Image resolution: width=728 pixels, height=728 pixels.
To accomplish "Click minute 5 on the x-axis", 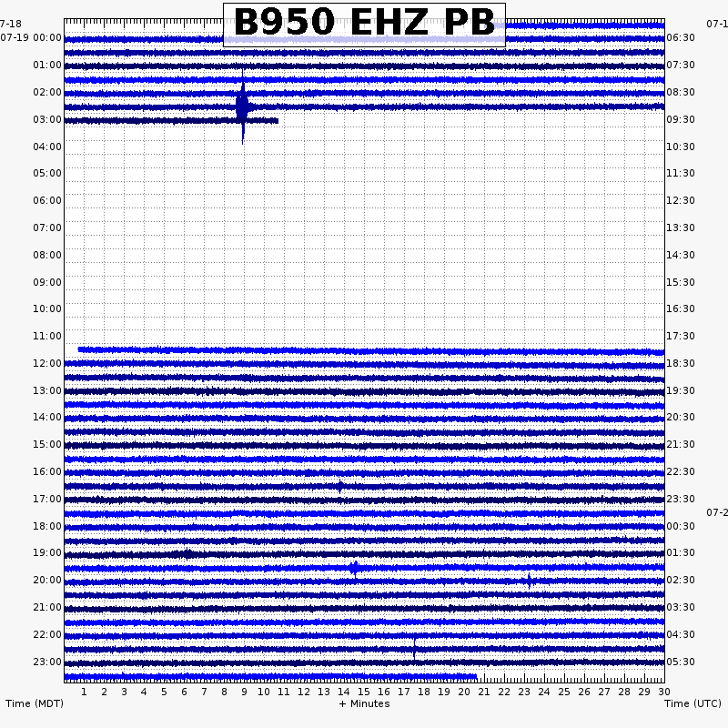I will [x=164, y=692].
